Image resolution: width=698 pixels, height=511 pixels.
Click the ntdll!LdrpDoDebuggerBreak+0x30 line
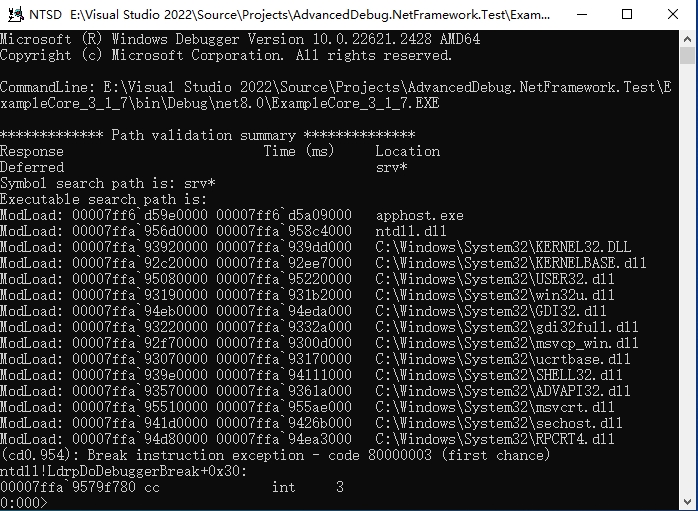123,471
